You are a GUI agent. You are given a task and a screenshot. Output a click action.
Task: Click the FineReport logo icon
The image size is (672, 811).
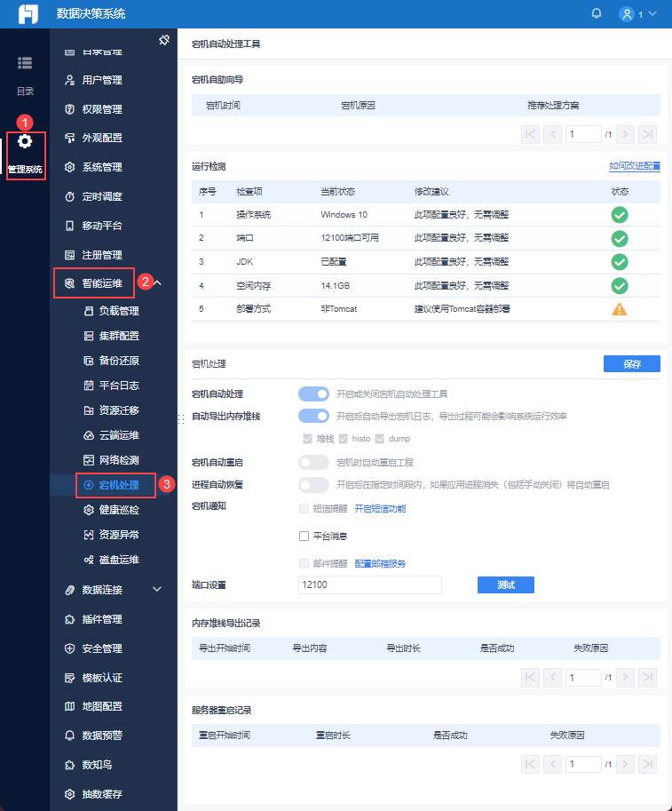[x=28, y=14]
